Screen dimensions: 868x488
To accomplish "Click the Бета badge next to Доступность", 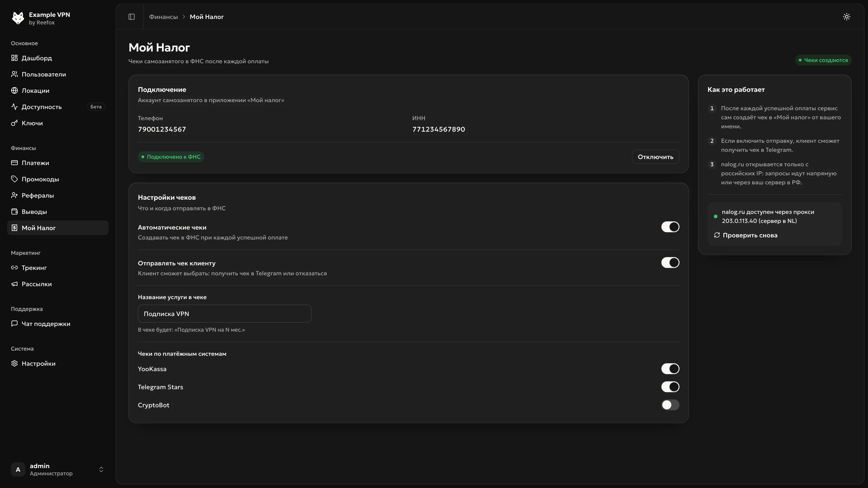I will (x=96, y=107).
